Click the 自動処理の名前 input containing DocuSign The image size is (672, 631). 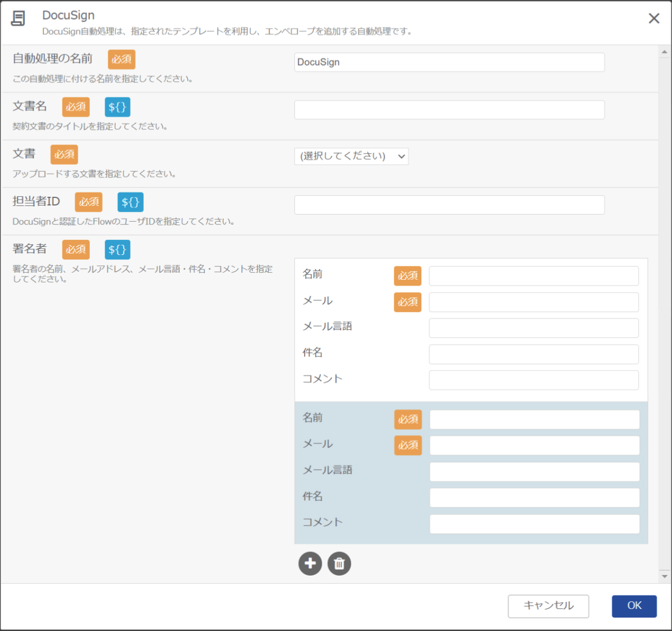(449, 62)
